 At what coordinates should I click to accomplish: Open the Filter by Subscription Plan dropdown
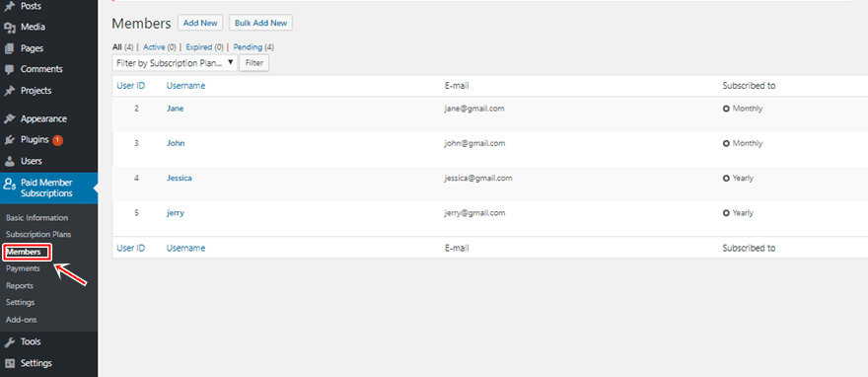(x=175, y=63)
